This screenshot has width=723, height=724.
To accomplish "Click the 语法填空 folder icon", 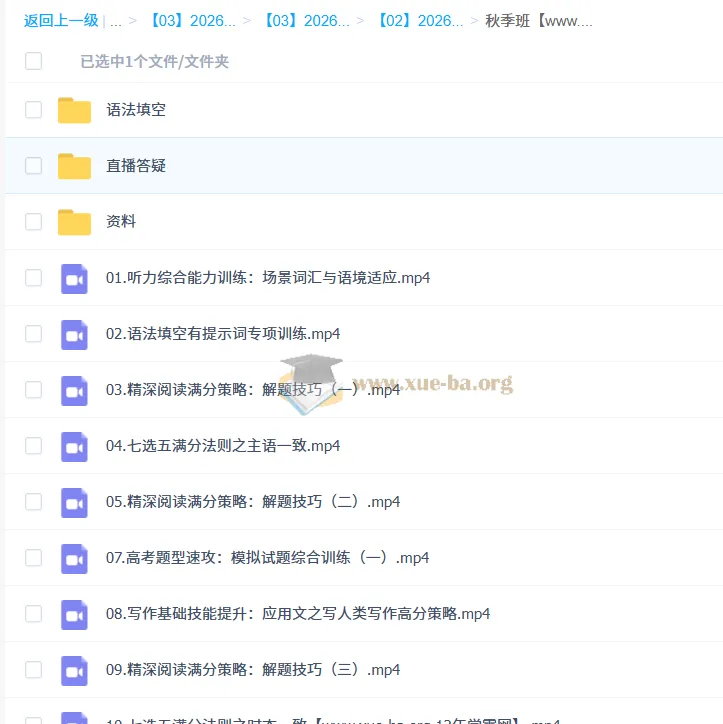I will (74, 110).
